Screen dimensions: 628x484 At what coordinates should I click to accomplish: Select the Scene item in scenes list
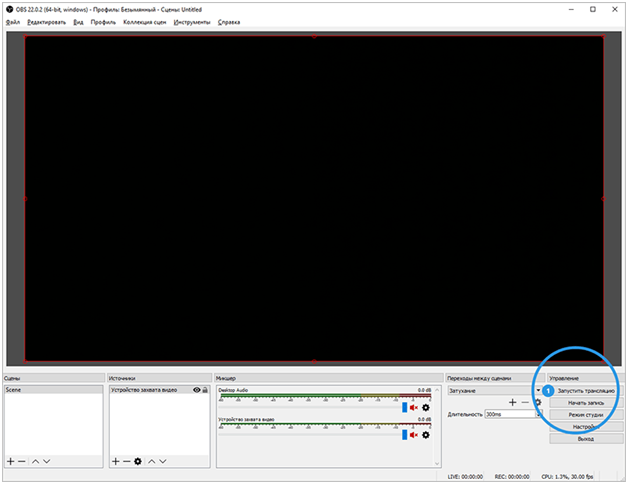tap(53, 390)
